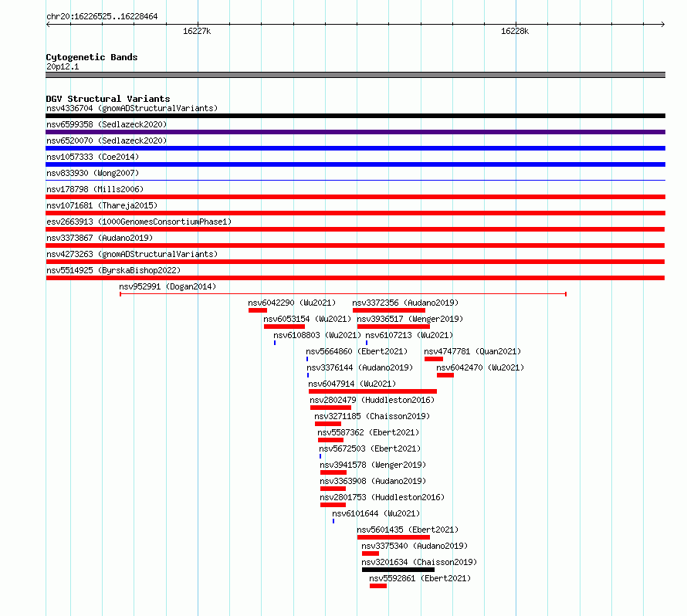Open nsv5514925 (ByrskaBishop2022) label

click(113, 270)
